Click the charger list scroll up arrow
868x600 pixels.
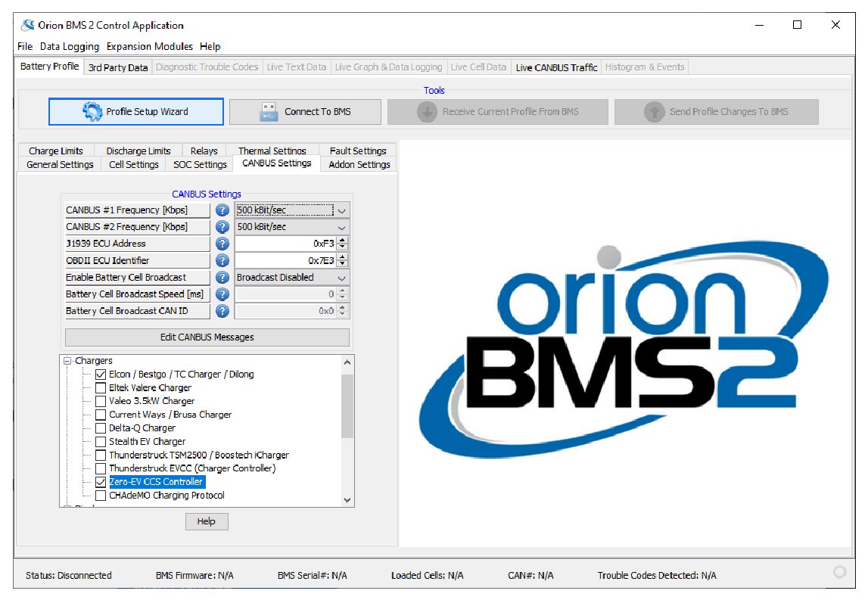click(x=347, y=362)
